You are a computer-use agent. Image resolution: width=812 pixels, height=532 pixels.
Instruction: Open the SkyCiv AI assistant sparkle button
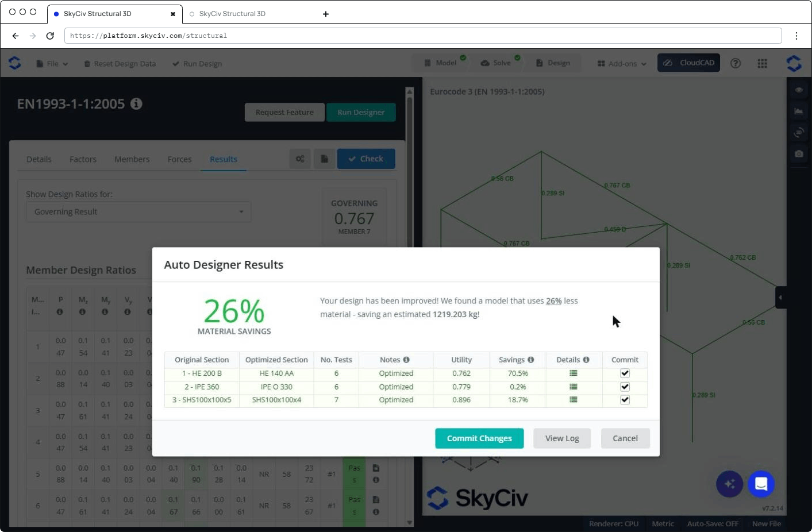730,484
